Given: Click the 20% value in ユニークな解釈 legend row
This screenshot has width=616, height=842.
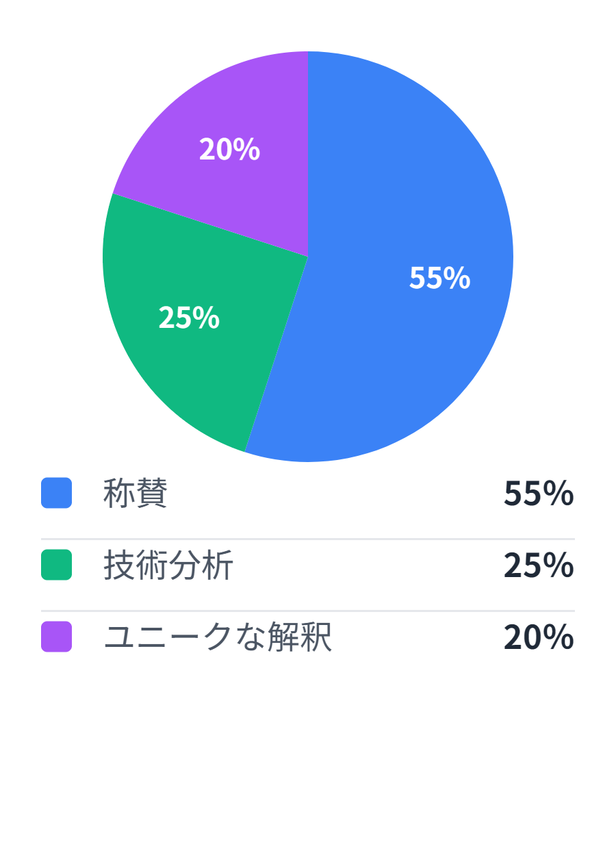Looking at the screenshot, I should click(x=539, y=637).
